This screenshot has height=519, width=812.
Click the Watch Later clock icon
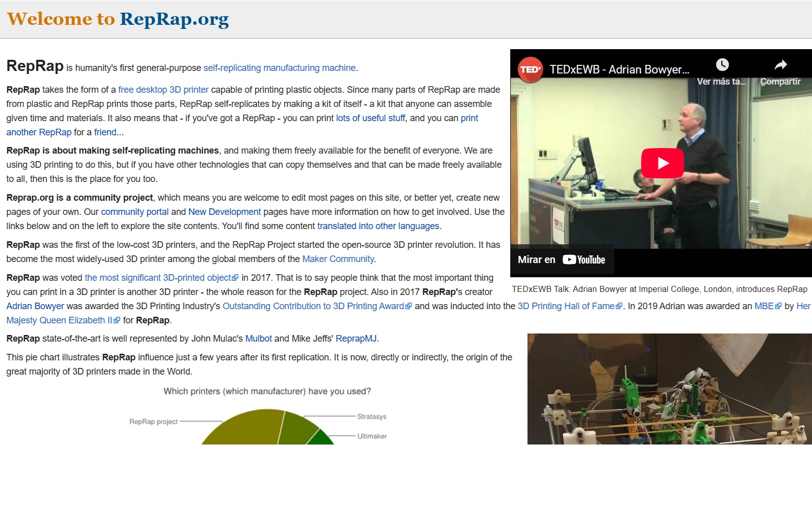(722, 65)
